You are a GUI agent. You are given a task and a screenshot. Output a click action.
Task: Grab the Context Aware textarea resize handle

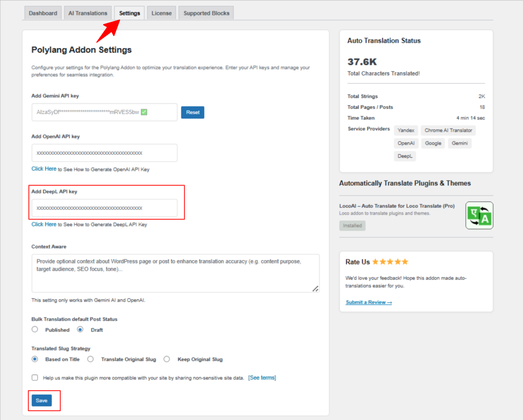click(315, 288)
